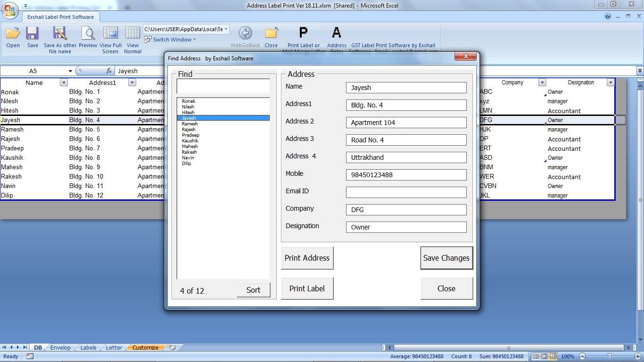Click the formula bar fx icon

(109, 71)
